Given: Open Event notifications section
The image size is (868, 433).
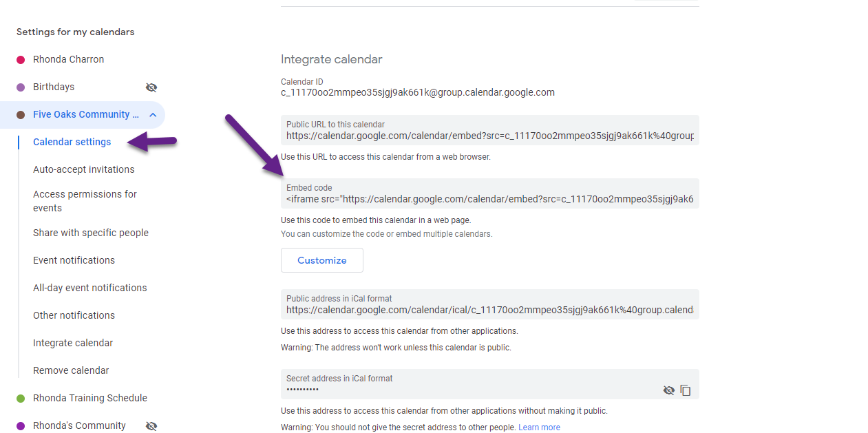Looking at the screenshot, I should coord(74,261).
